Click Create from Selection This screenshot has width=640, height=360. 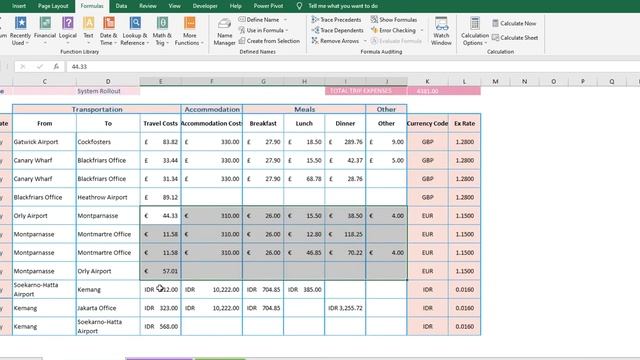[269, 41]
